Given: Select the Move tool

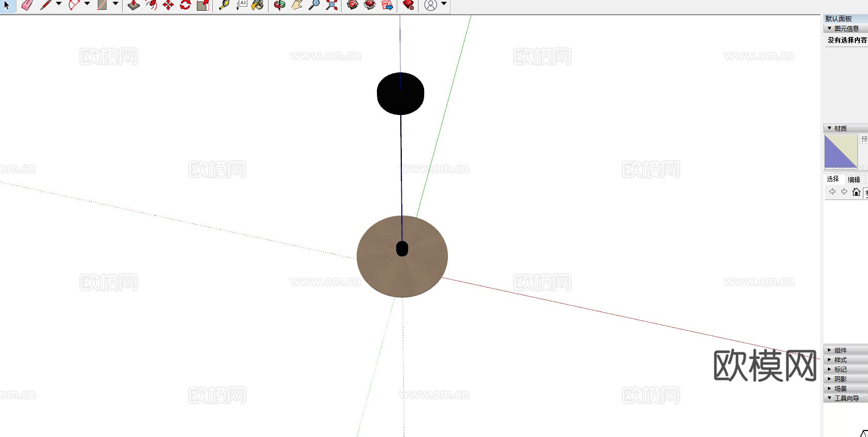Looking at the screenshot, I should coord(168,5).
